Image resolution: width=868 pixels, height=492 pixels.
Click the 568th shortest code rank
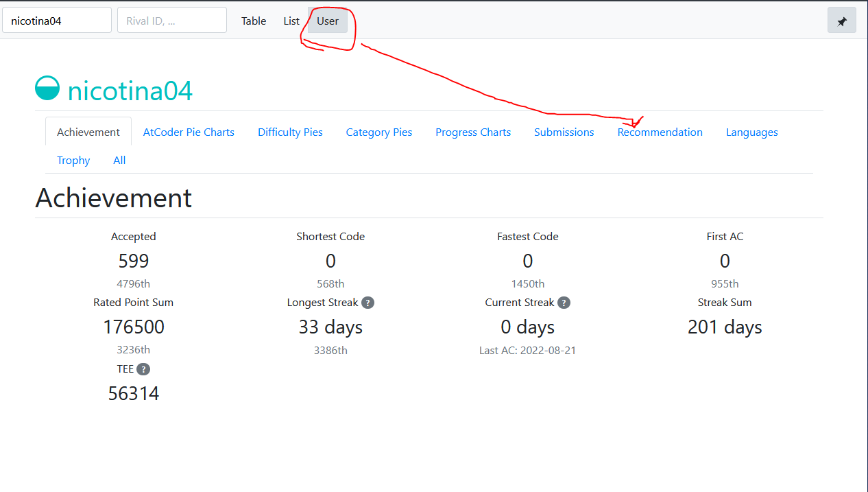point(330,283)
